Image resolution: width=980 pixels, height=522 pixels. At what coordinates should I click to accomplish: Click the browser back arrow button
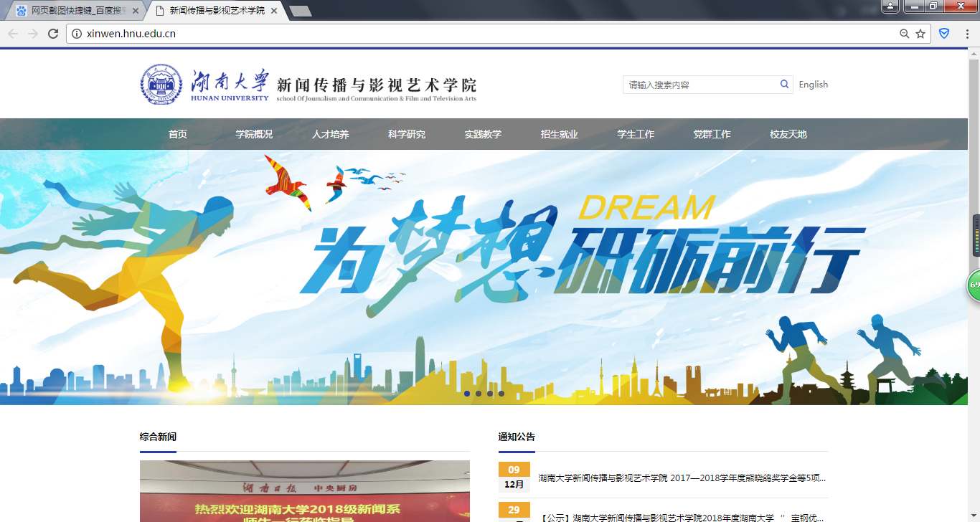coord(13,34)
